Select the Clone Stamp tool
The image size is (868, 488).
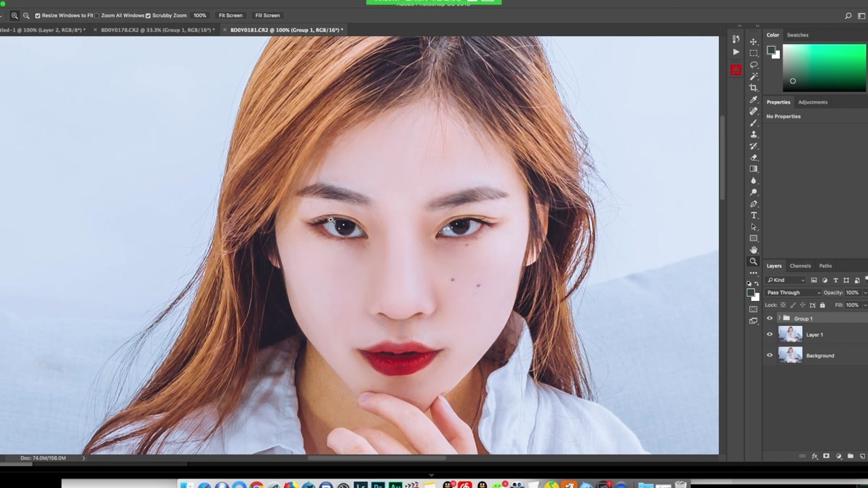[753, 134]
